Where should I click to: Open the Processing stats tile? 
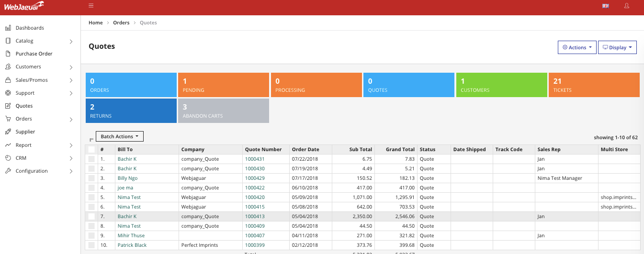316,85
